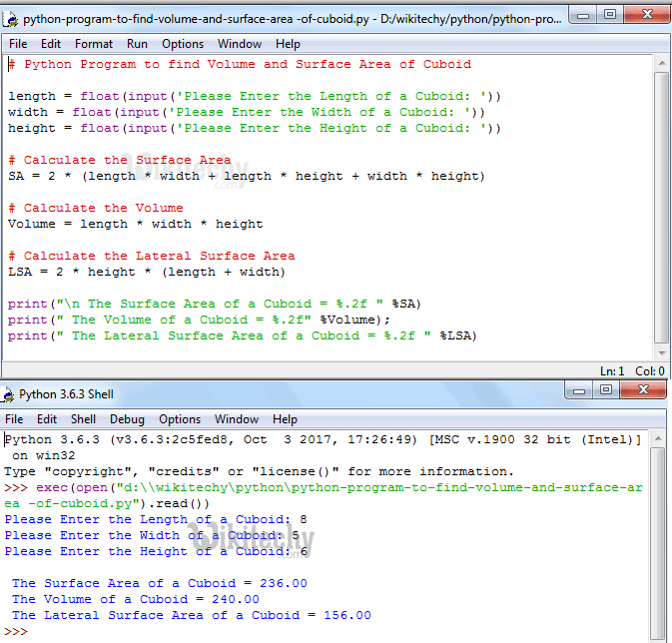The height and width of the screenshot is (643, 672).
Task: Open the editor's Edit menu
Action: click(51, 44)
